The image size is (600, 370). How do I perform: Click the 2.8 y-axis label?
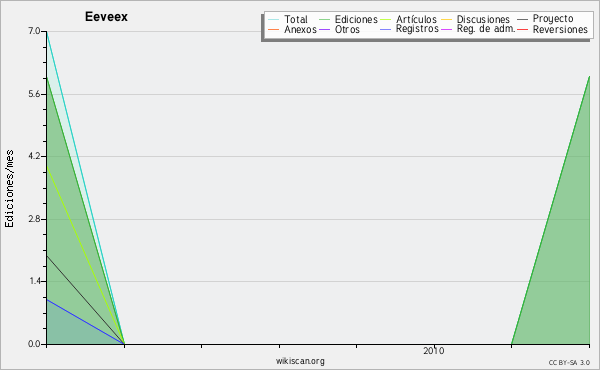(34, 219)
